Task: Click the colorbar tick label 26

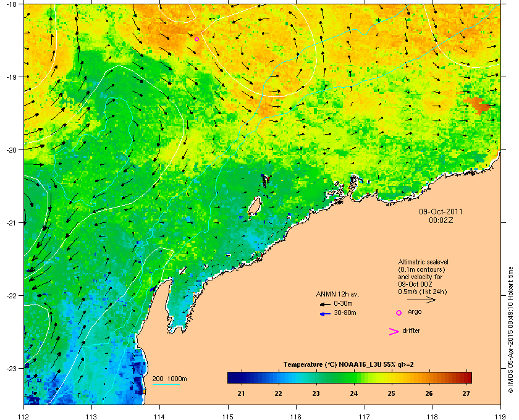Action: click(x=429, y=393)
